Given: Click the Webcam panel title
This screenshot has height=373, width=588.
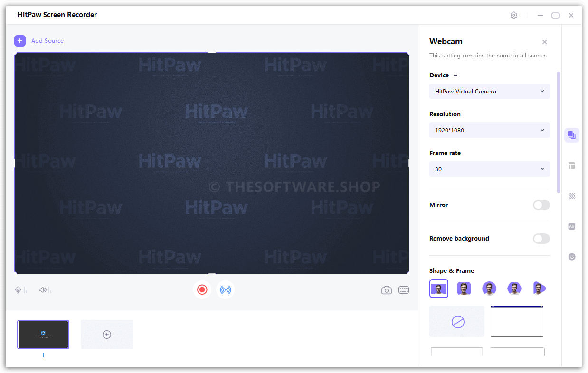Looking at the screenshot, I should click(x=446, y=41).
